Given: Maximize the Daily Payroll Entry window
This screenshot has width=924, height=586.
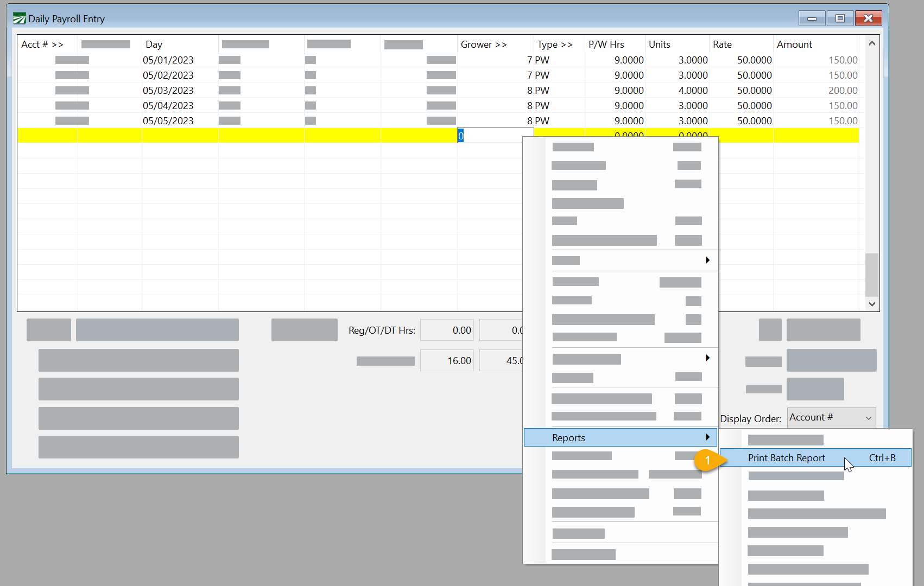Looking at the screenshot, I should point(840,18).
